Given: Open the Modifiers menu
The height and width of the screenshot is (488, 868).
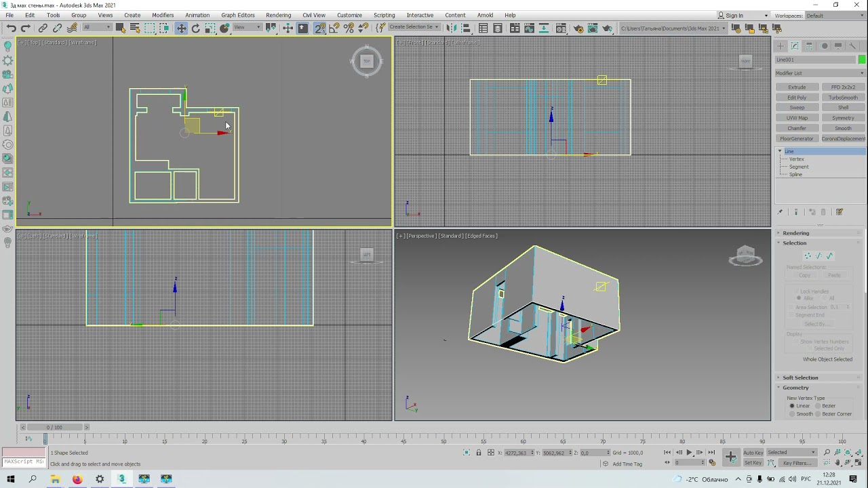Looking at the screenshot, I should (163, 15).
